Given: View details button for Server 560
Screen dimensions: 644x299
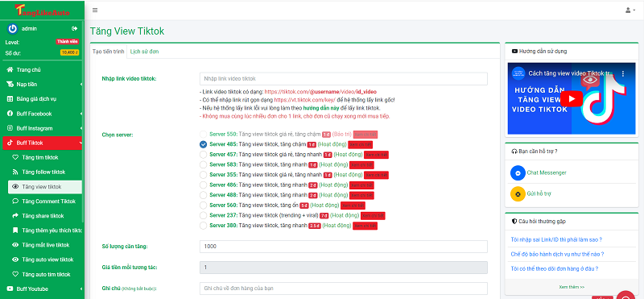Looking at the screenshot, I should tap(353, 206).
